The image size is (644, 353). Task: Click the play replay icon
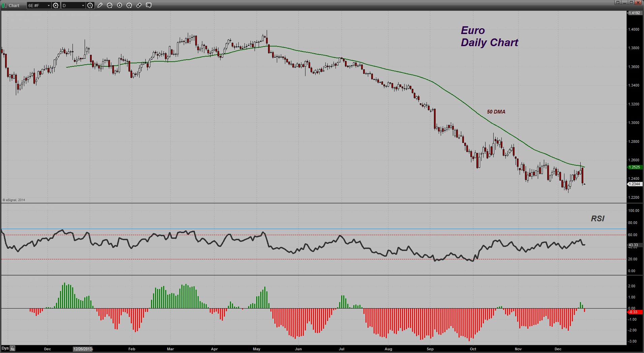(x=119, y=5)
